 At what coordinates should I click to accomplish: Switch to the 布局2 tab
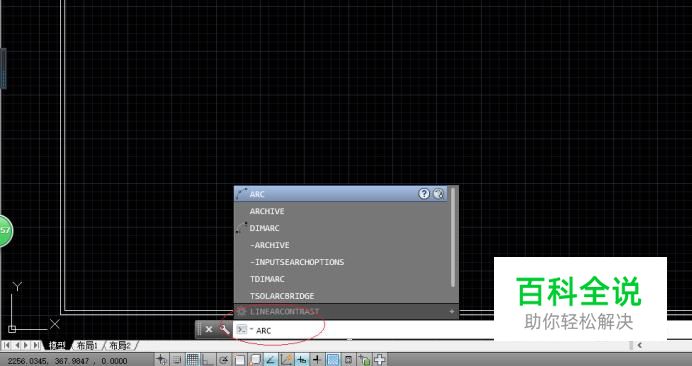click(120, 345)
